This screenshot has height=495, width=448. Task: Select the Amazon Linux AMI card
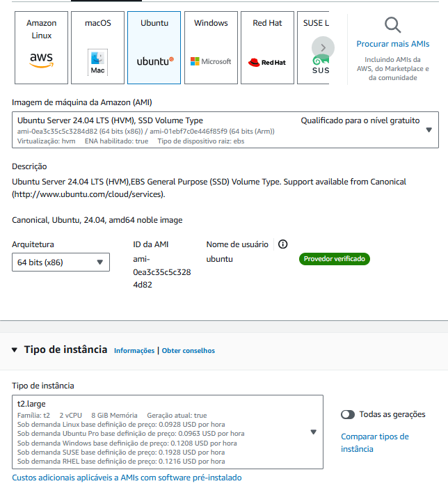click(x=41, y=47)
